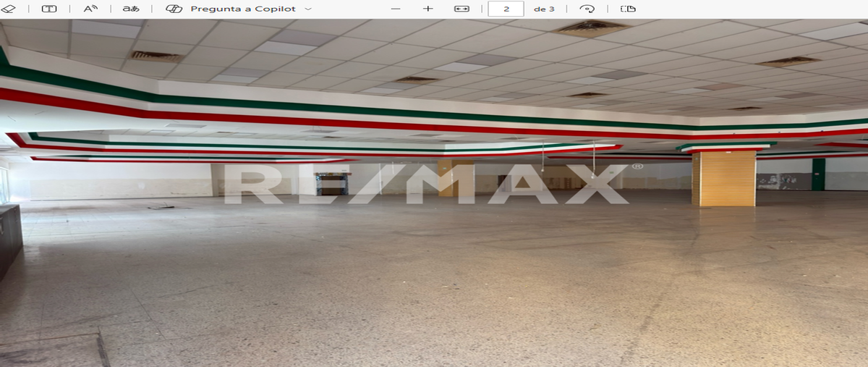Zoom in with the plus button
Viewport: 868px width, 367px height.
427,9
